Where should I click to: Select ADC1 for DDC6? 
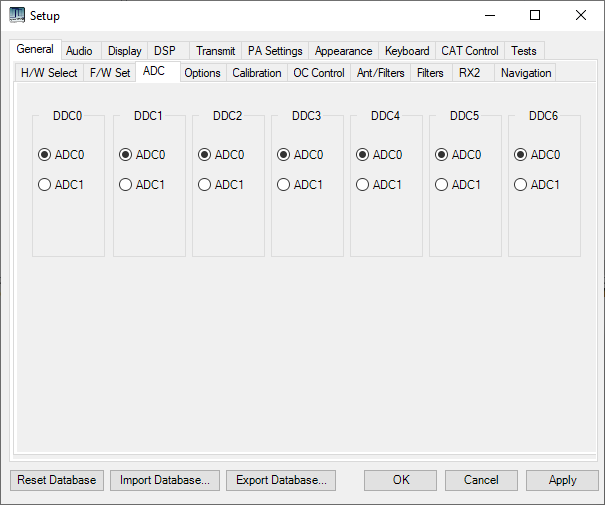click(x=537, y=184)
